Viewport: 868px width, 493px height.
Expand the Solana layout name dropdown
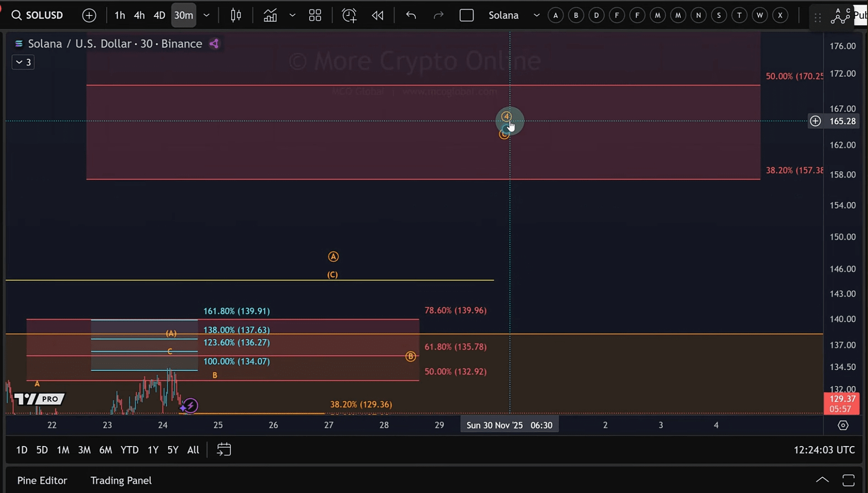click(x=536, y=15)
